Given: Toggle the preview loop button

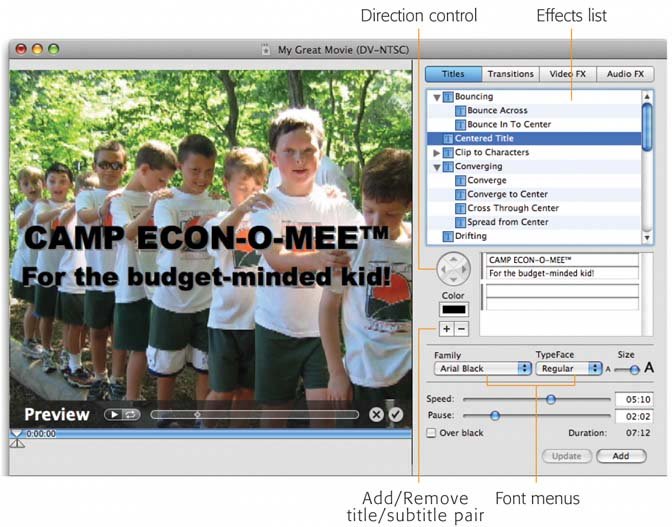Looking at the screenshot, I should coord(130,414).
